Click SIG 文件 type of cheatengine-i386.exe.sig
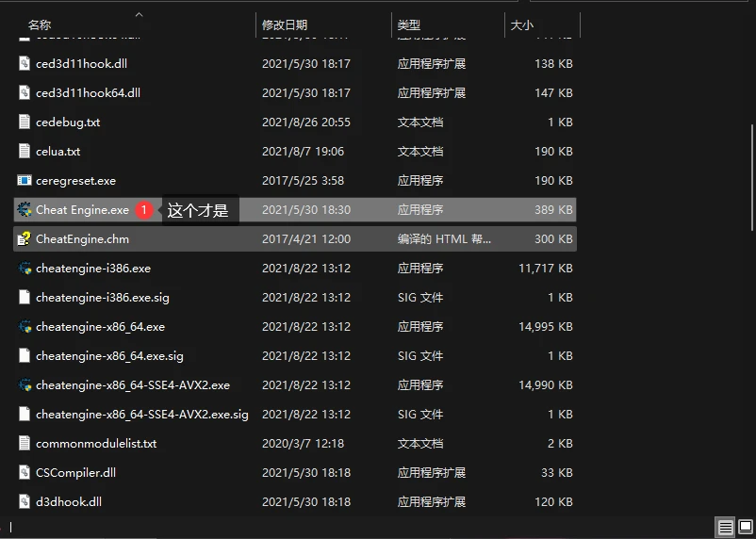This screenshot has width=756, height=539. (x=420, y=298)
